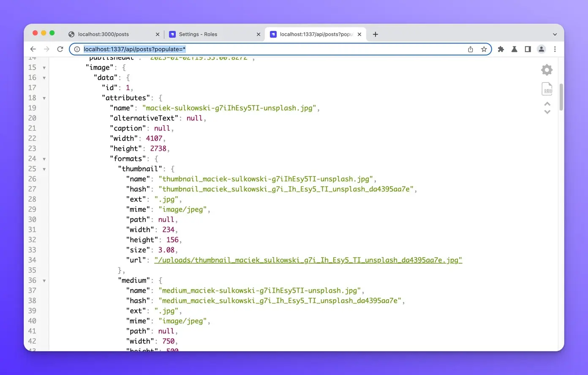Open the Extensions puzzle icon
The image size is (588, 375).
(501, 49)
